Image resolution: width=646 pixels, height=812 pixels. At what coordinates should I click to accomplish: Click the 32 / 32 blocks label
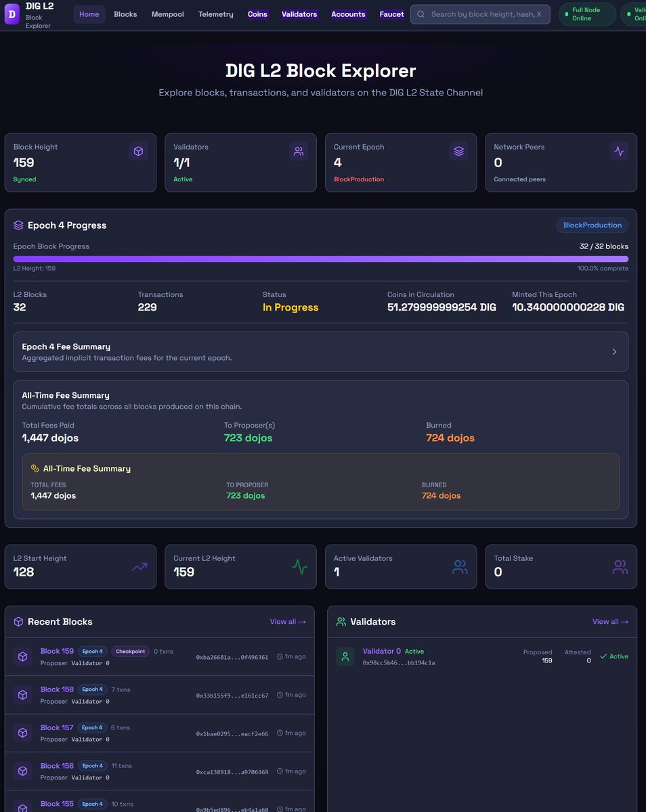[x=603, y=246]
